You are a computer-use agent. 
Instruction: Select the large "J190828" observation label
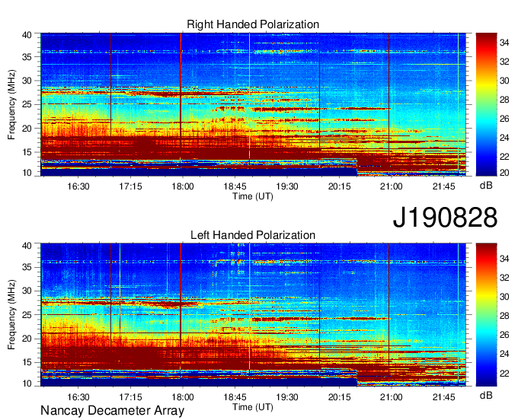pyautogui.click(x=445, y=218)
